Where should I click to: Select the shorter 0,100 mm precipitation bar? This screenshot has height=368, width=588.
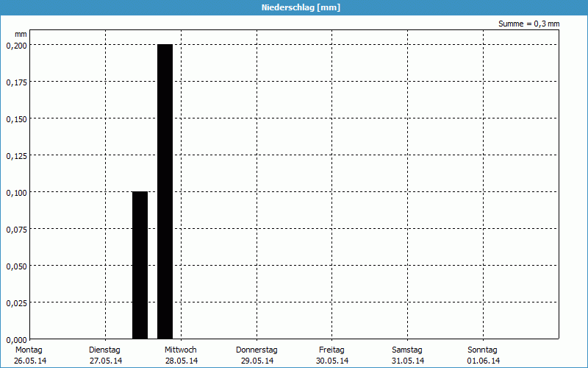click(x=140, y=265)
